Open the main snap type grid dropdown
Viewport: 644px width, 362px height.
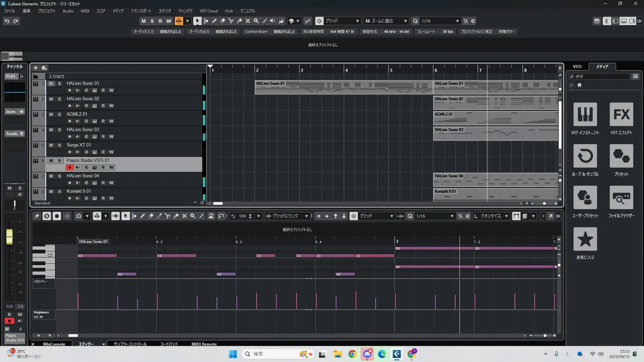tap(357, 21)
